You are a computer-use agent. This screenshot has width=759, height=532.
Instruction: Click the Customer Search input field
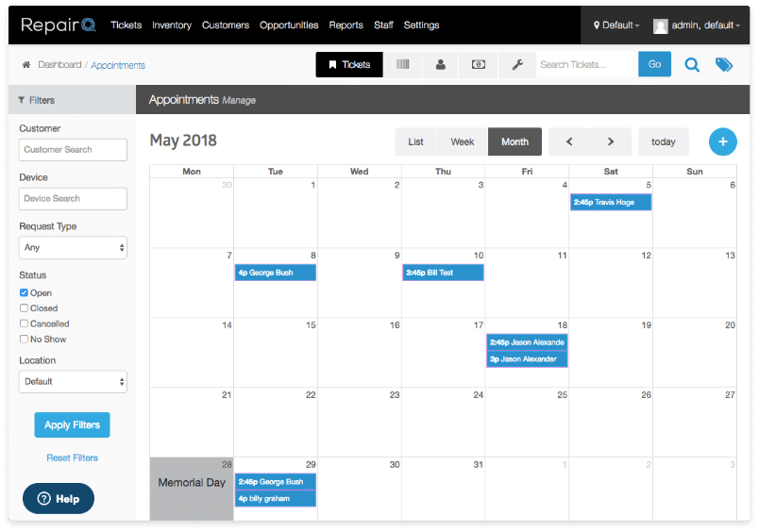tap(73, 150)
